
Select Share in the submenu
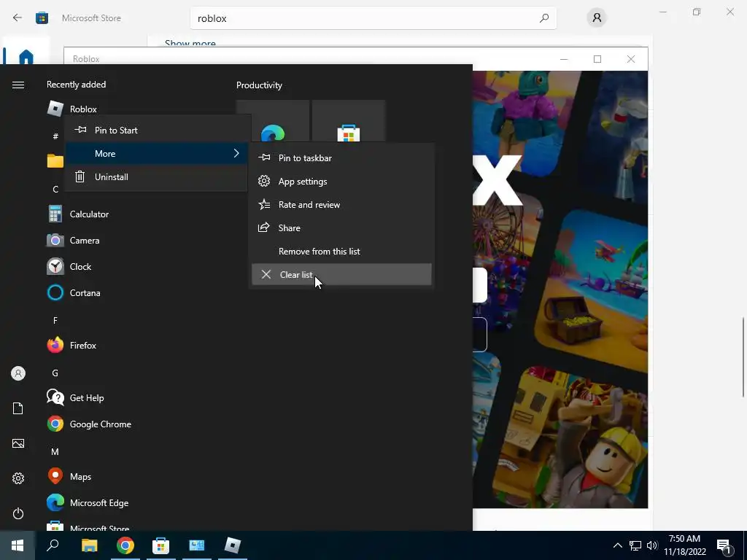(341, 227)
